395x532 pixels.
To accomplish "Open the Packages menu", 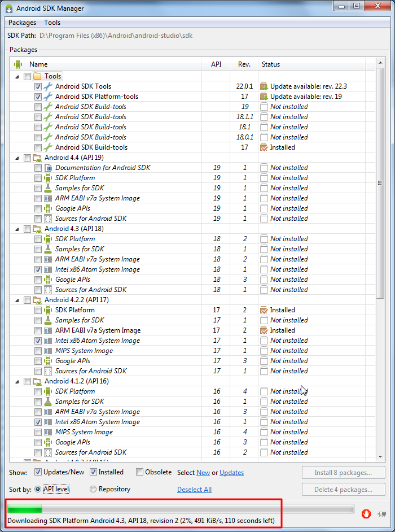I will (23, 23).
